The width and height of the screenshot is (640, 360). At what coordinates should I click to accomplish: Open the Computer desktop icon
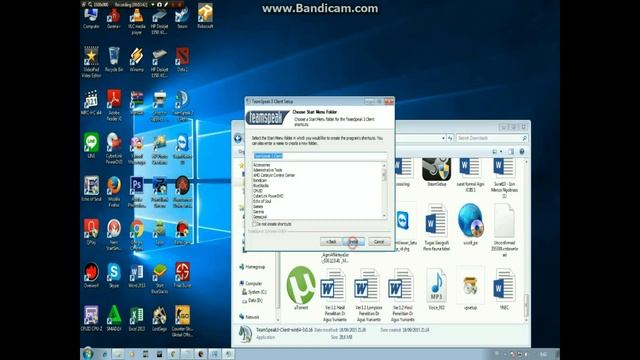91,18
